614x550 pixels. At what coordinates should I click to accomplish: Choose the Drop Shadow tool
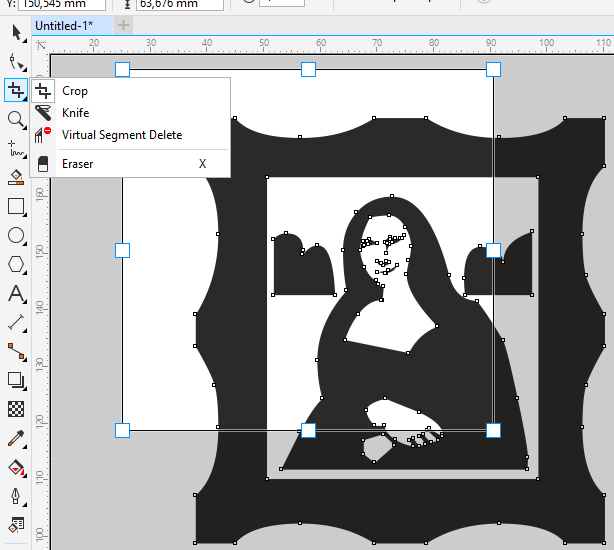tap(15, 380)
